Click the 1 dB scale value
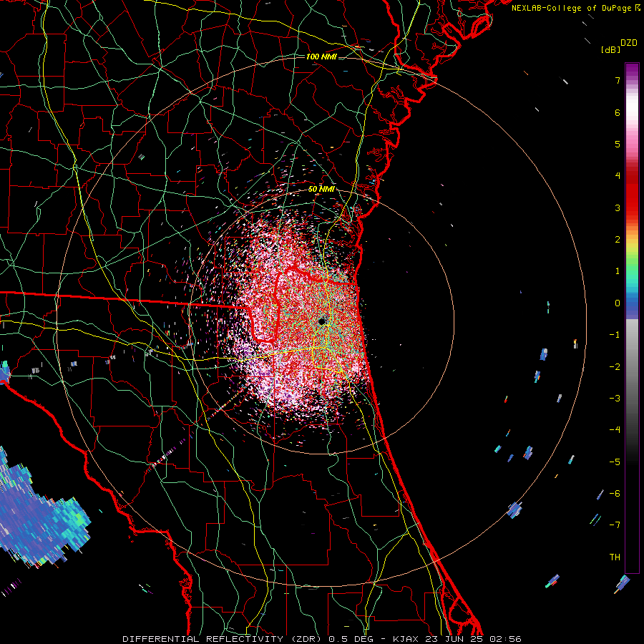 (618, 271)
